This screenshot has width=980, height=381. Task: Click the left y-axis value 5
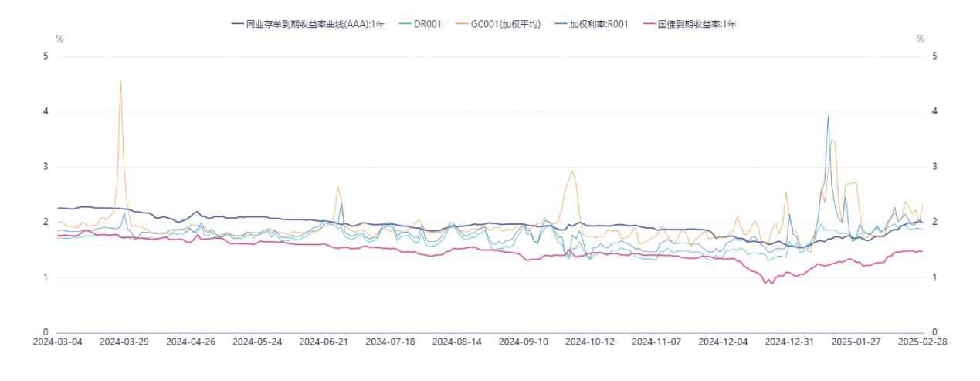(46, 56)
